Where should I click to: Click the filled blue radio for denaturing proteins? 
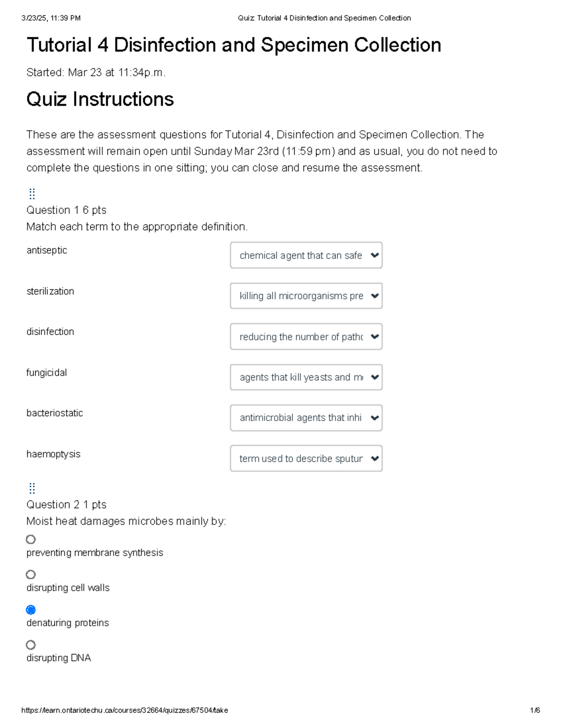click(30, 610)
